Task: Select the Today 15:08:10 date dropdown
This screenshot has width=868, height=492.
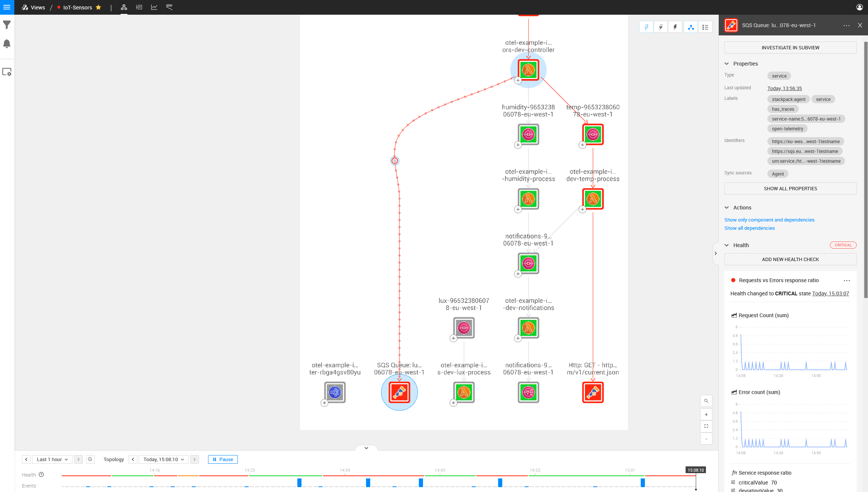Action: pos(163,459)
